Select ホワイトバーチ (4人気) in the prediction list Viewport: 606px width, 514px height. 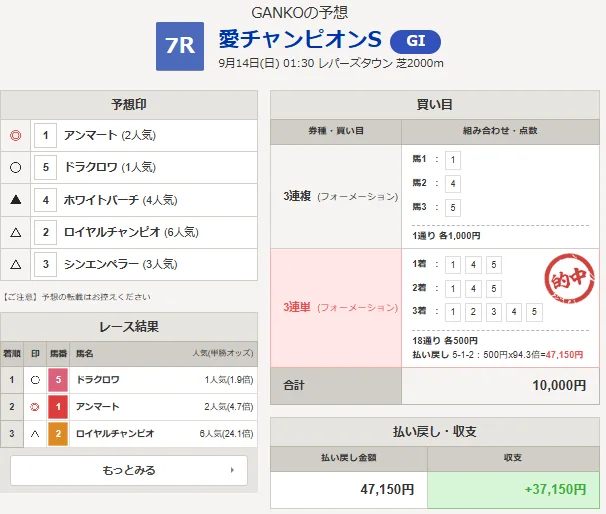point(115,200)
